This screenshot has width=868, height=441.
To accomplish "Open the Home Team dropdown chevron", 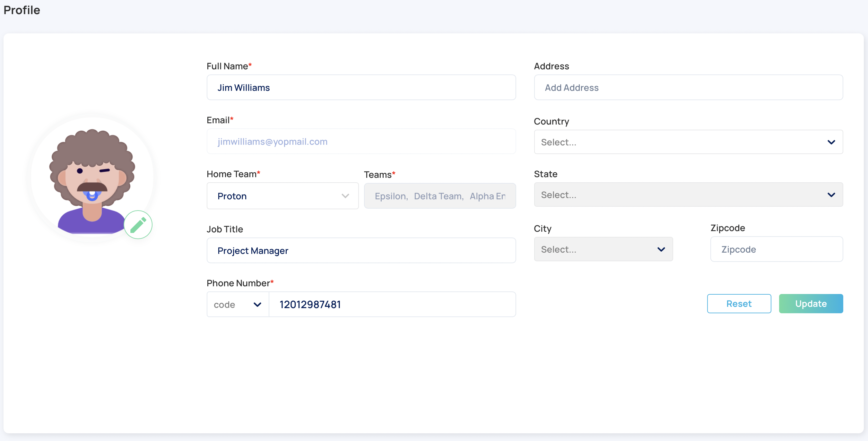I will (345, 196).
